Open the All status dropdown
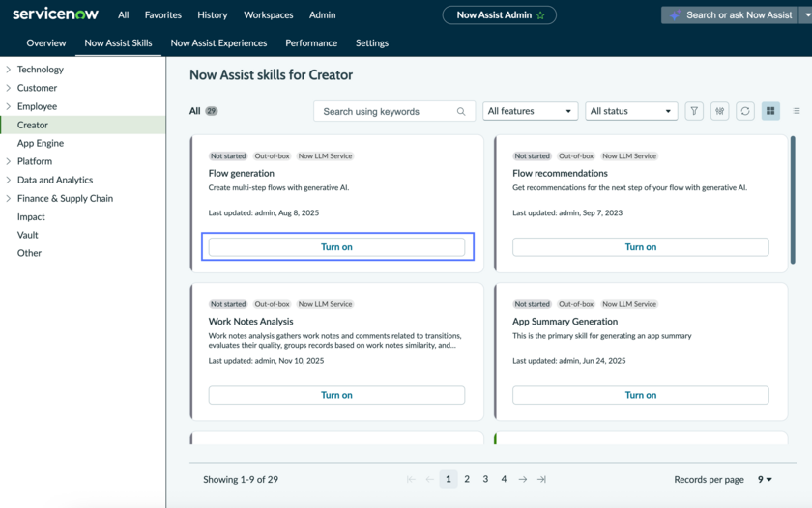The height and width of the screenshot is (508, 812). [x=631, y=111]
